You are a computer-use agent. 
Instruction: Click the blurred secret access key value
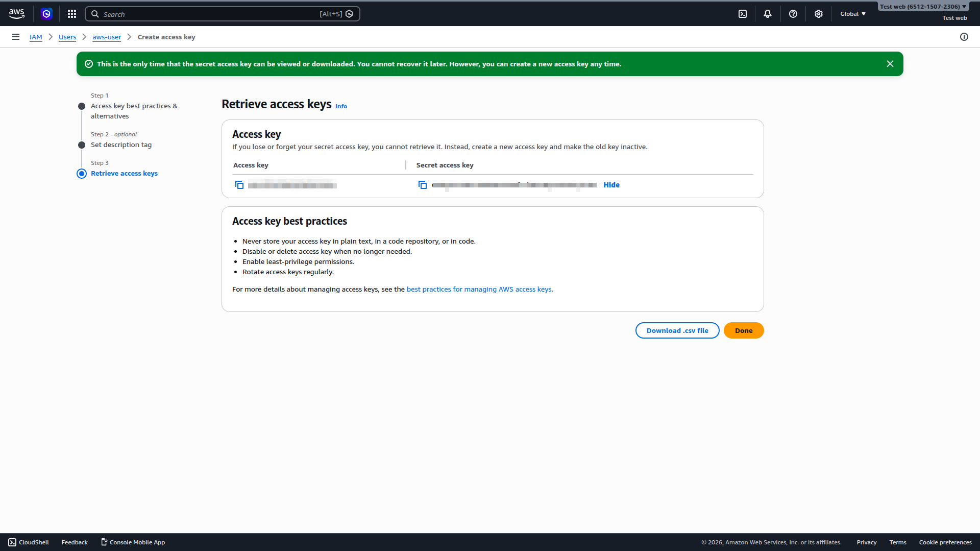point(514,185)
